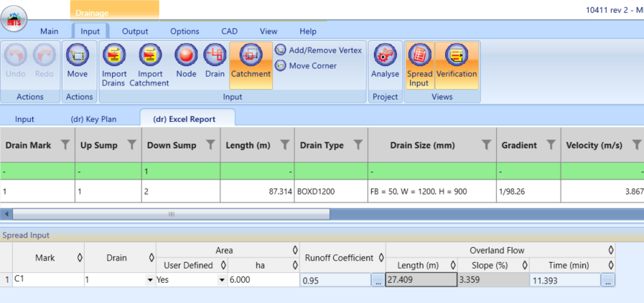Select row 1 header in Spread Input
The image size is (644, 303).
(6, 280)
